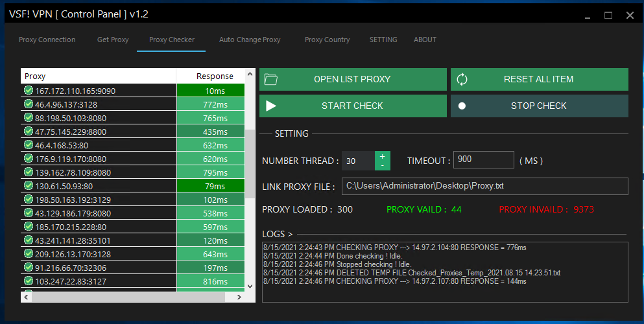Click the green check icon beside 46.4.168.53:80
Screen dimensions: 644x324
pos(29,145)
